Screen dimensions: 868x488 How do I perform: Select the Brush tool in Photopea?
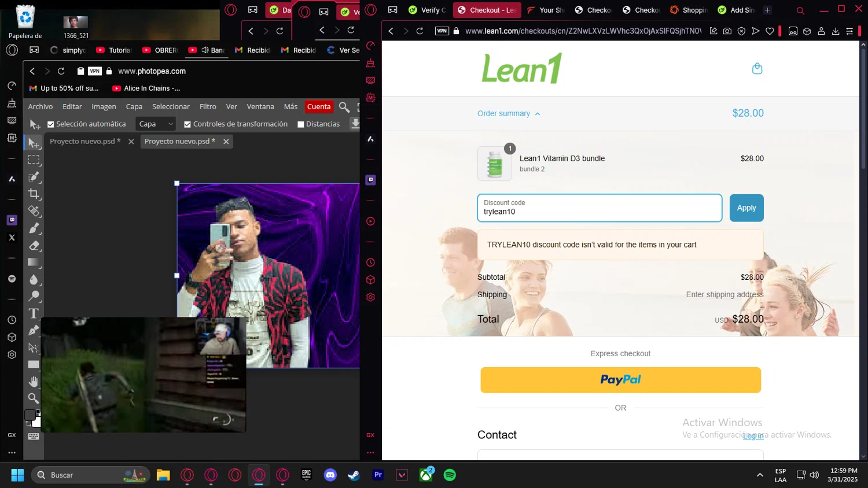click(34, 228)
